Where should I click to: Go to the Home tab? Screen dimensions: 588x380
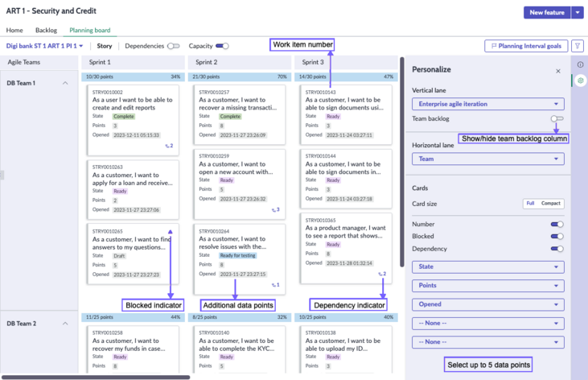[14, 30]
